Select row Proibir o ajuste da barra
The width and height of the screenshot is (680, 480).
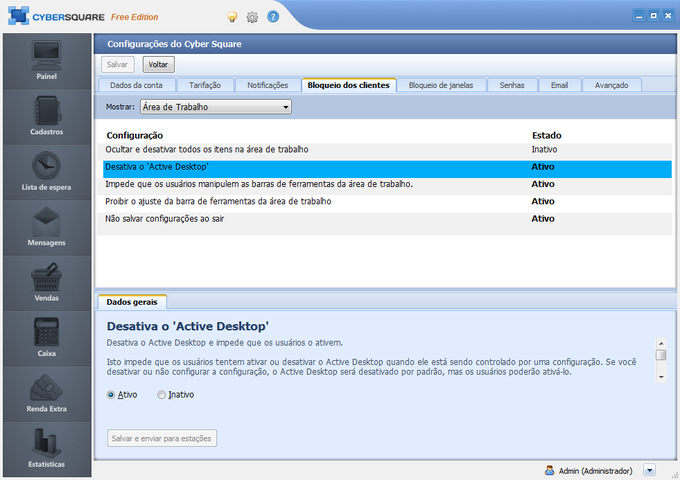(384, 202)
